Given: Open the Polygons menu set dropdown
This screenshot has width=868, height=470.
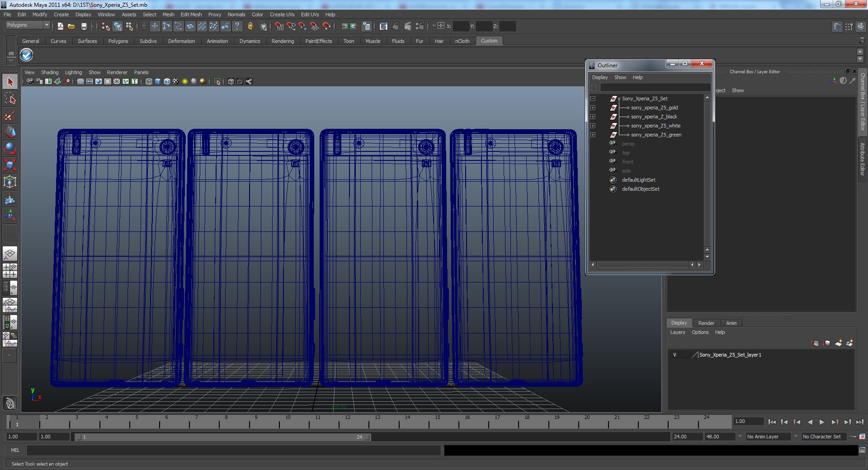Looking at the screenshot, I should [x=27, y=25].
